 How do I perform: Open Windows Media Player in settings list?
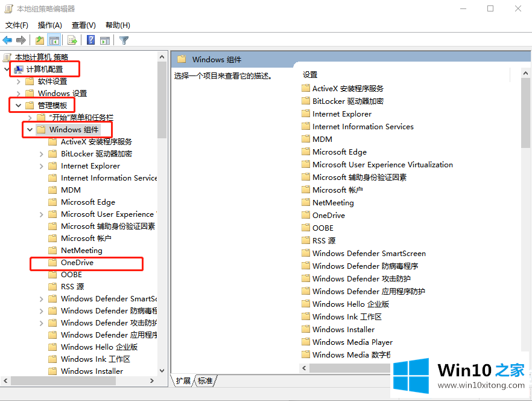(352, 342)
